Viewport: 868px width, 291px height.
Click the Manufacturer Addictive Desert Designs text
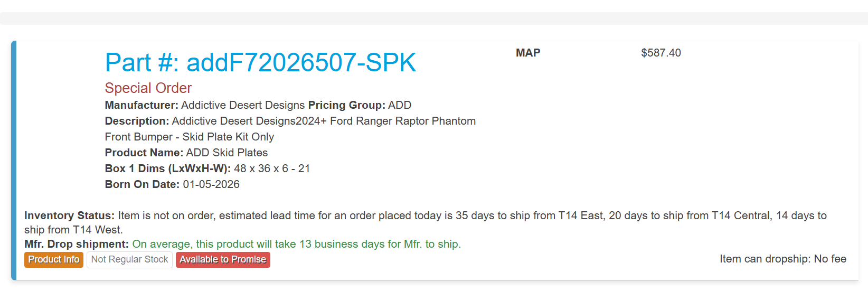pos(205,105)
